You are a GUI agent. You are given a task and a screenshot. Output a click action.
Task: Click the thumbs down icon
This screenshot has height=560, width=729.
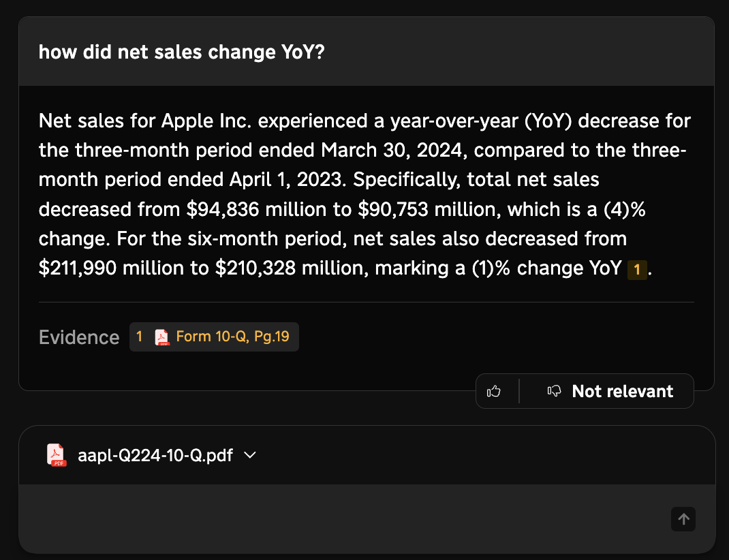tap(554, 391)
